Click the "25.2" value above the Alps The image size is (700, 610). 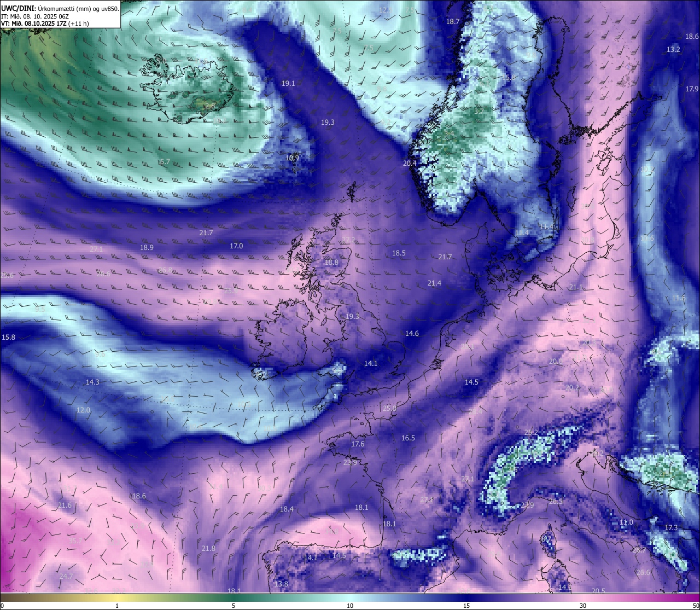click(x=531, y=433)
